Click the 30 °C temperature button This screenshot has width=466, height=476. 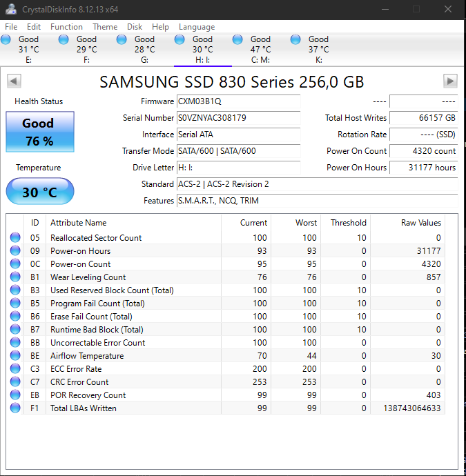pos(40,192)
